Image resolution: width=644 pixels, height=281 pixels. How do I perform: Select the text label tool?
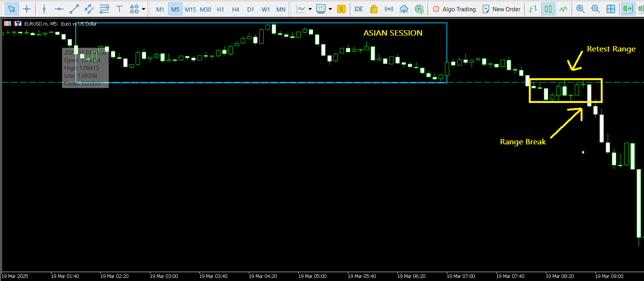pos(119,9)
